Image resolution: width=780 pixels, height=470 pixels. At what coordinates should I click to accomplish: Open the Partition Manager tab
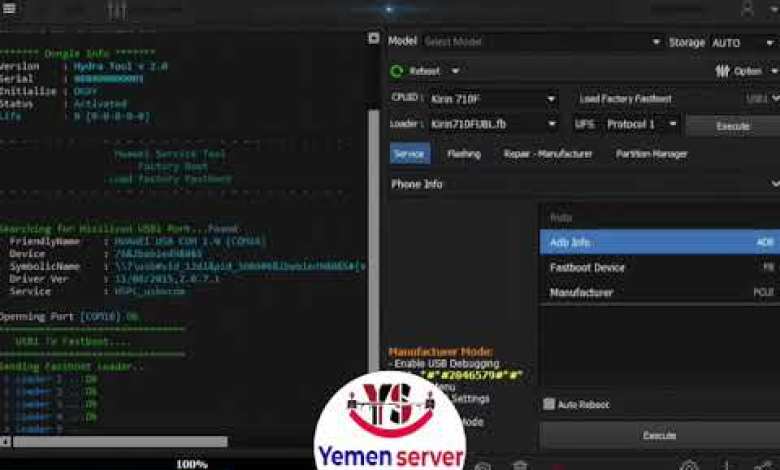[x=651, y=154]
